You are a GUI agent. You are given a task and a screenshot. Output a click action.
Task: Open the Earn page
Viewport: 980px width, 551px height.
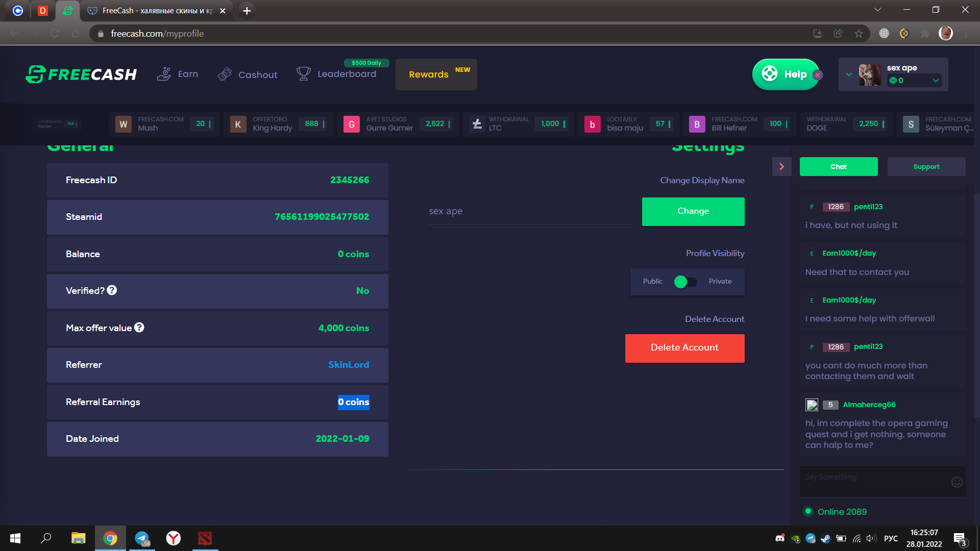click(178, 74)
